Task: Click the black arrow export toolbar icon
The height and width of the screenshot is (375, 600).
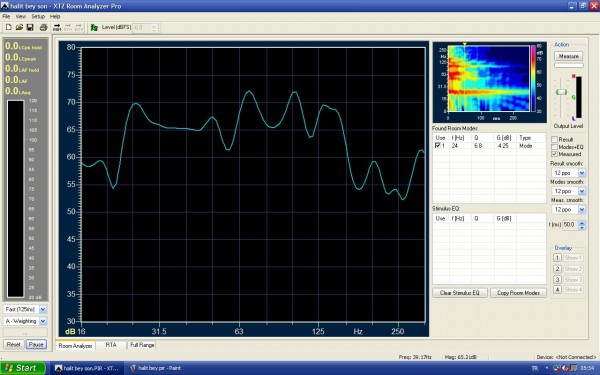Action: click(x=57, y=27)
